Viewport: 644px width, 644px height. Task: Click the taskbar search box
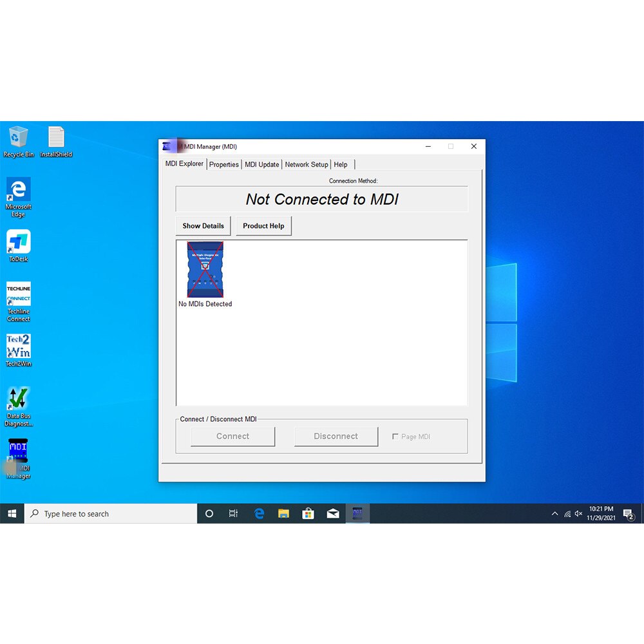coord(111,514)
